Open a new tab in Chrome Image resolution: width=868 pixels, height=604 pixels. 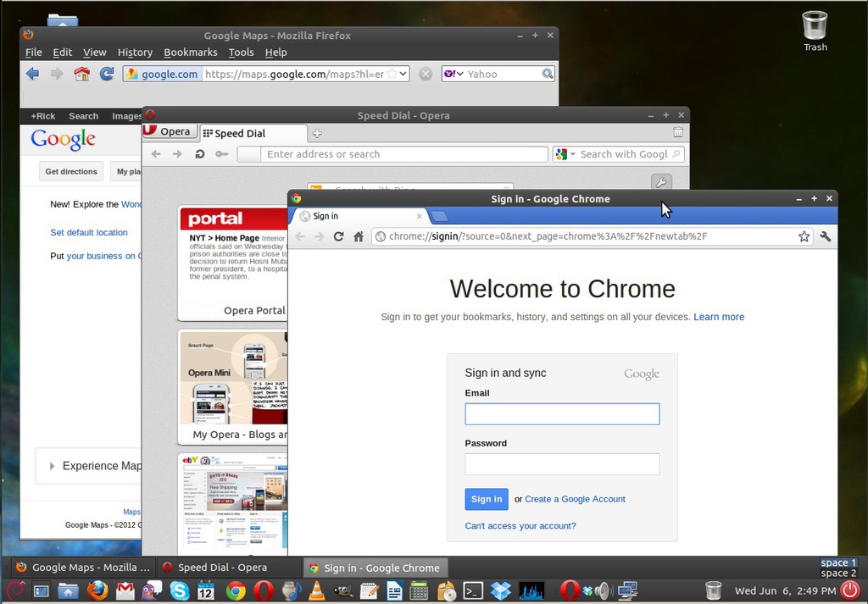point(438,216)
